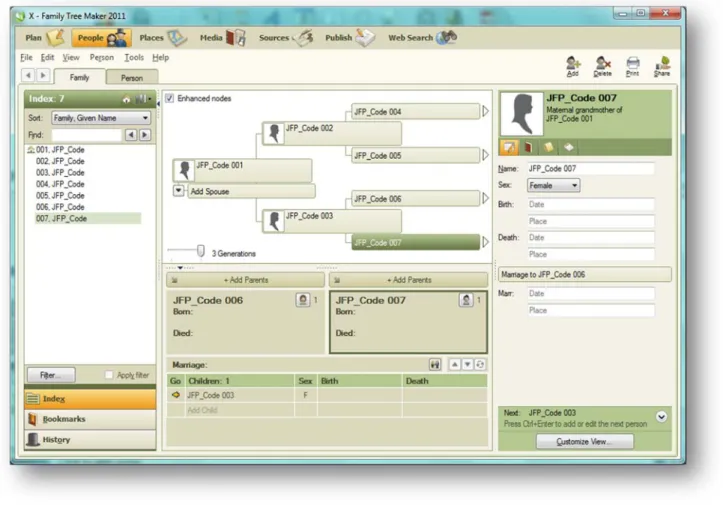Screen dimensions: 723x505
Task: Expand ancestors arrow next to JFP_Code 007
Action: [x=485, y=242]
